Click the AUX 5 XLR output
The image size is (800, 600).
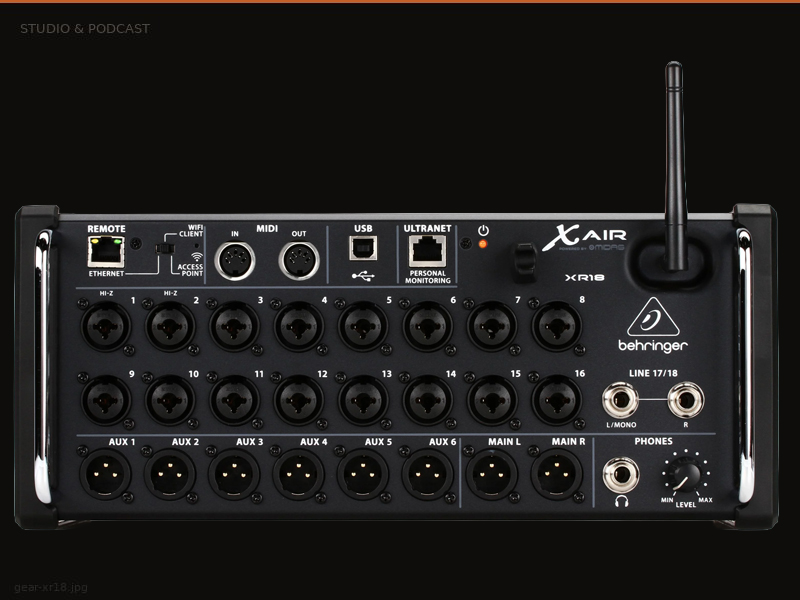point(363,474)
